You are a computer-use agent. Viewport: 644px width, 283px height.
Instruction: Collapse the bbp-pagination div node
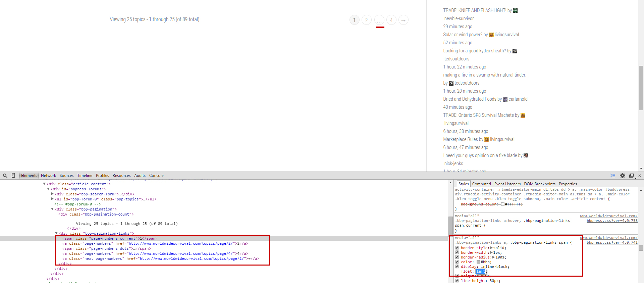[x=52, y=209]
